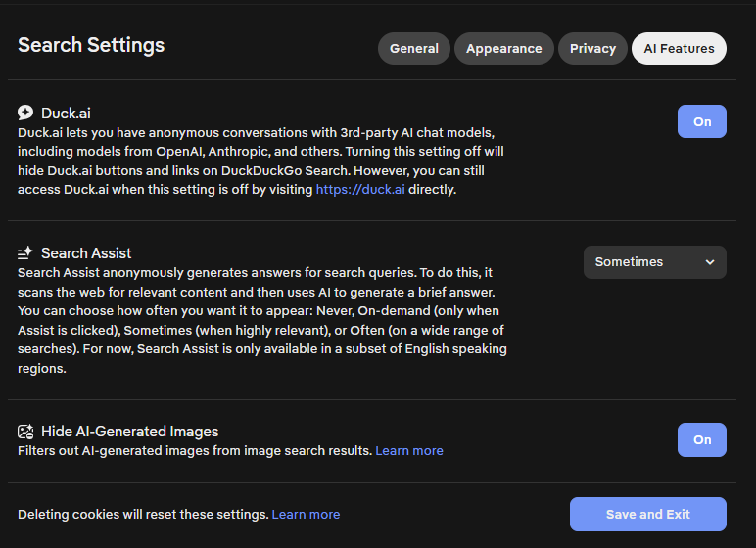Screen dimensions: 756x548
Task: Click the Search Settings heading
Action: [91, 45]
